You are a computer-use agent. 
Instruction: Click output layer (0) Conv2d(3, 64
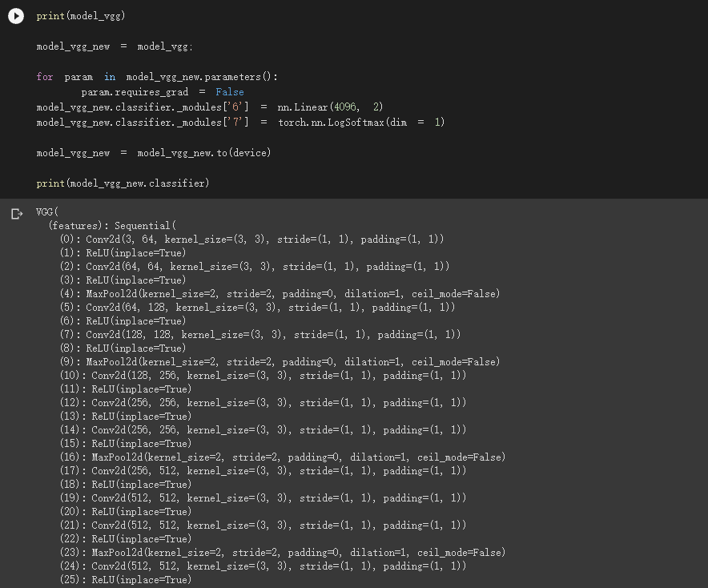coord(252,240)
